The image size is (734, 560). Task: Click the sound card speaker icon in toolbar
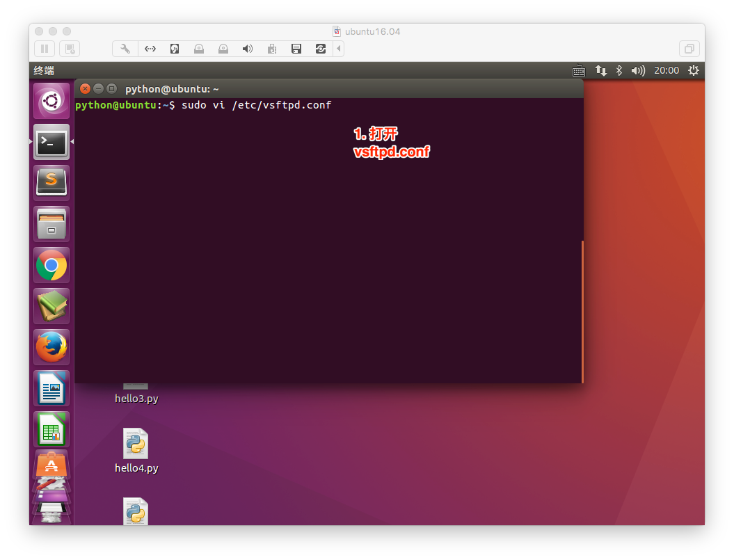tap(248, 49)
